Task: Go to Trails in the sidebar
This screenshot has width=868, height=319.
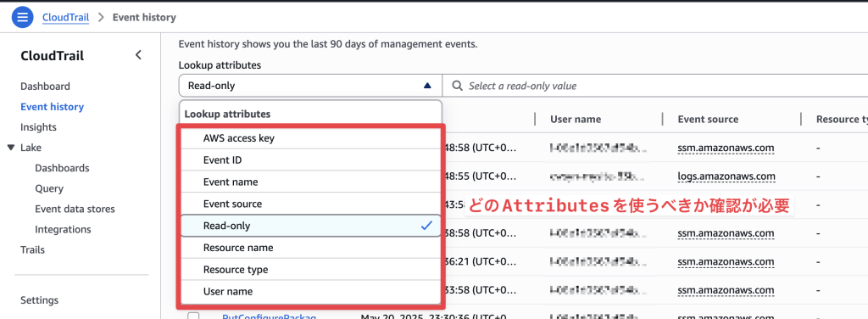Action: click(33, 249)
